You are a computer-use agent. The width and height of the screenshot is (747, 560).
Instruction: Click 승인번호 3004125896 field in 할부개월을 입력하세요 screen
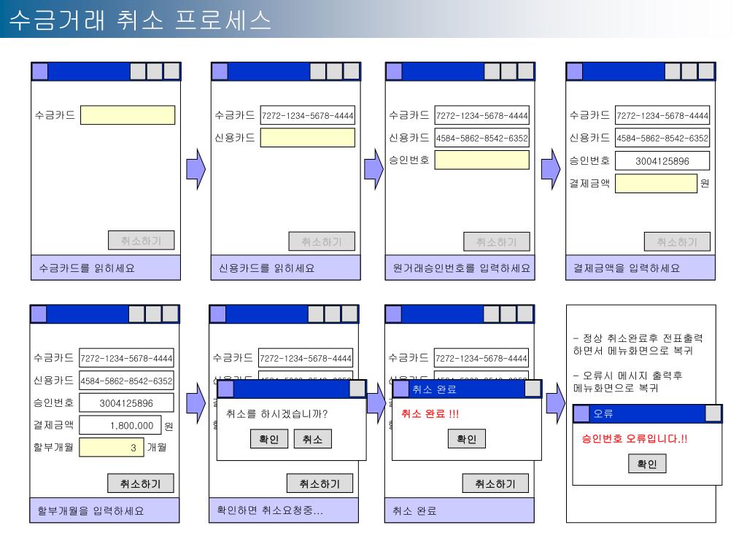click(x=126, y=402)
